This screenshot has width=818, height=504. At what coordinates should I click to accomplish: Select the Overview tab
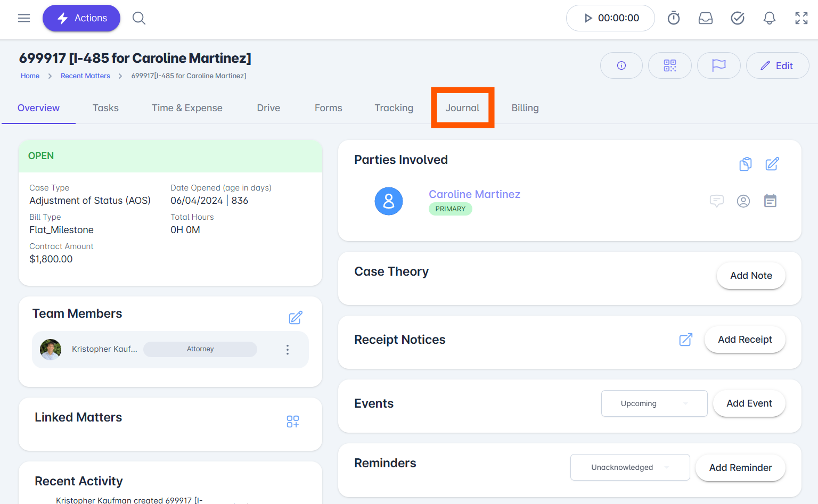click(38, 108)
